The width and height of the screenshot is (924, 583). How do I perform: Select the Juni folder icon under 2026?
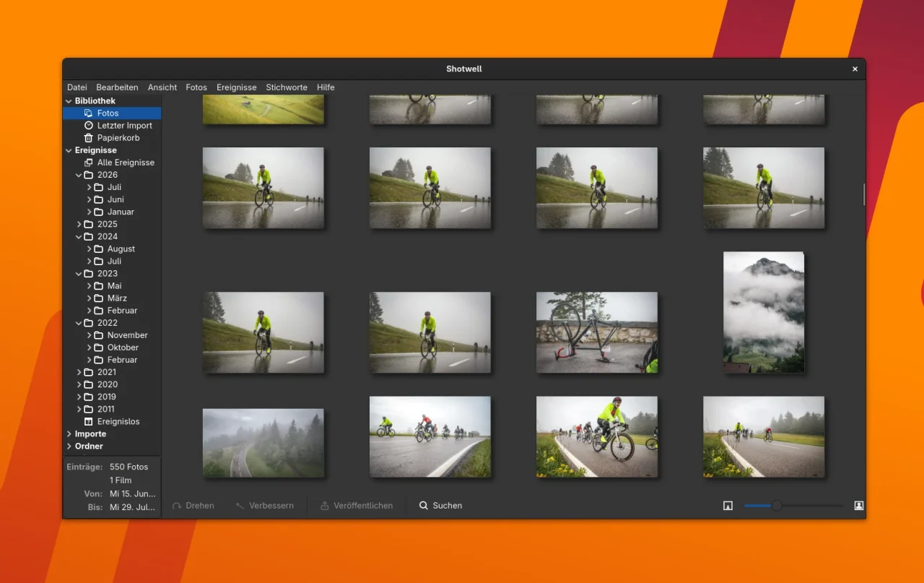(x=98, y=199)
